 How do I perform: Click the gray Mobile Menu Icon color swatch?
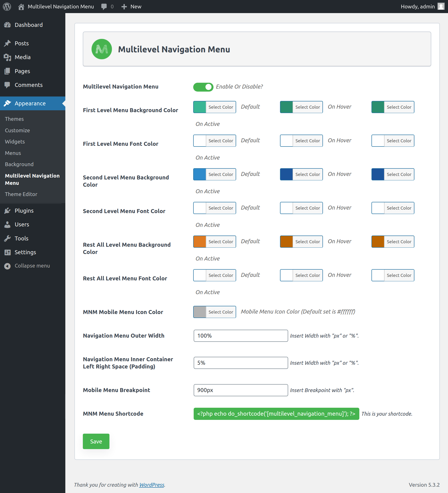tap(199, 312)
